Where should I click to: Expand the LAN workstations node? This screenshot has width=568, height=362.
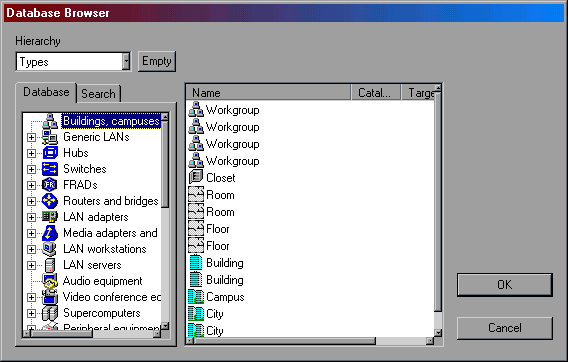(x=32, y=249)
